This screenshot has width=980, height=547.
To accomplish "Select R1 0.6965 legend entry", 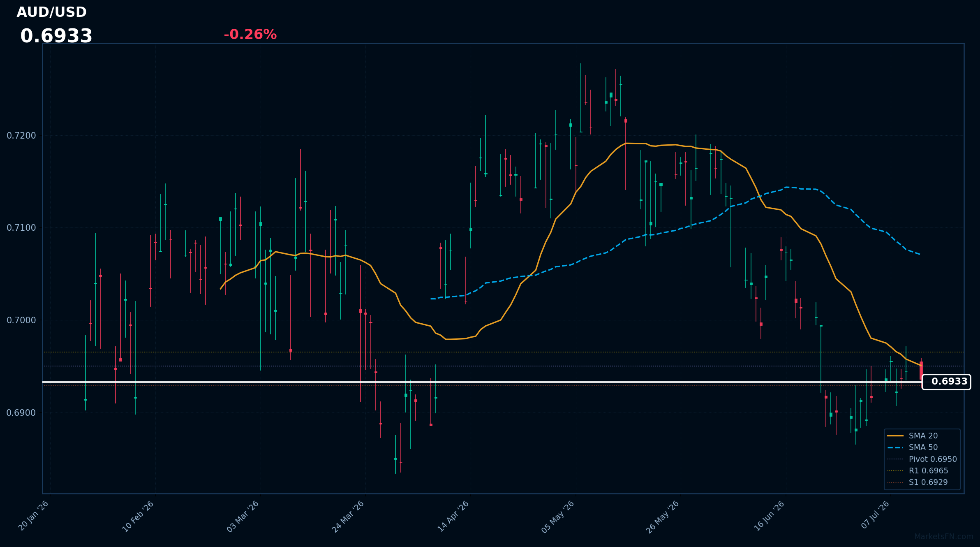I will (x=918, y=471).
